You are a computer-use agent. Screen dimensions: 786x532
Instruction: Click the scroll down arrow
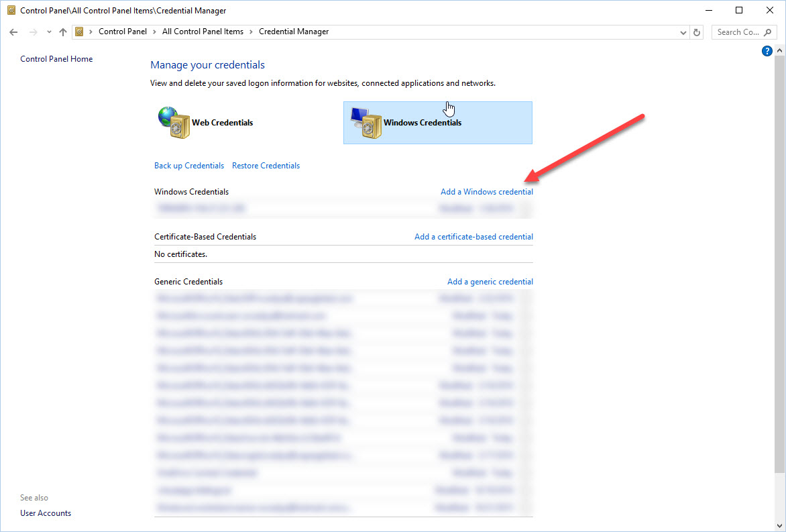pyautogui.click(x=779, y=526)
